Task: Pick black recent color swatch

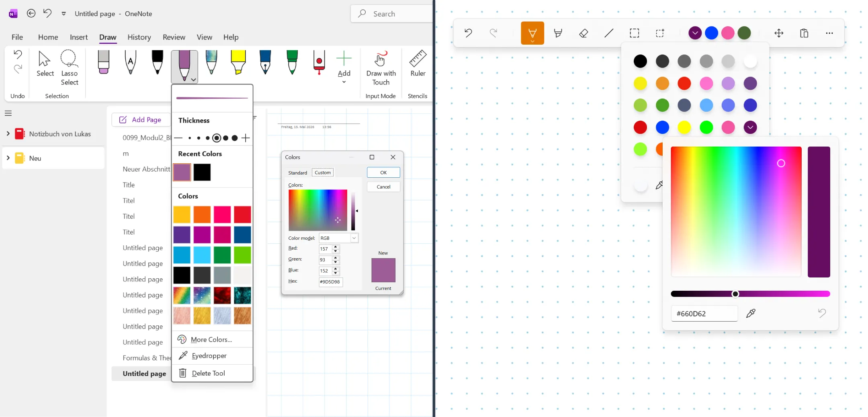Action: click(x=202, y=172)
